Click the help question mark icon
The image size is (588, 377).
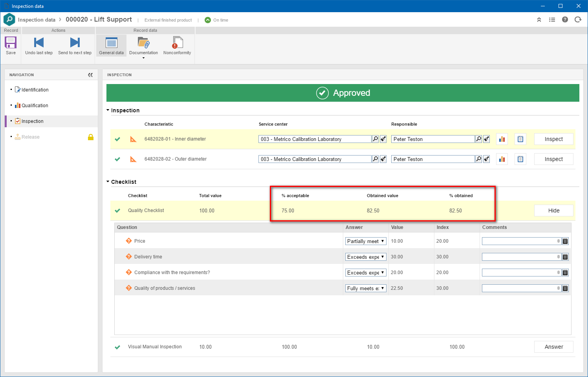click(x=565, y=20)
